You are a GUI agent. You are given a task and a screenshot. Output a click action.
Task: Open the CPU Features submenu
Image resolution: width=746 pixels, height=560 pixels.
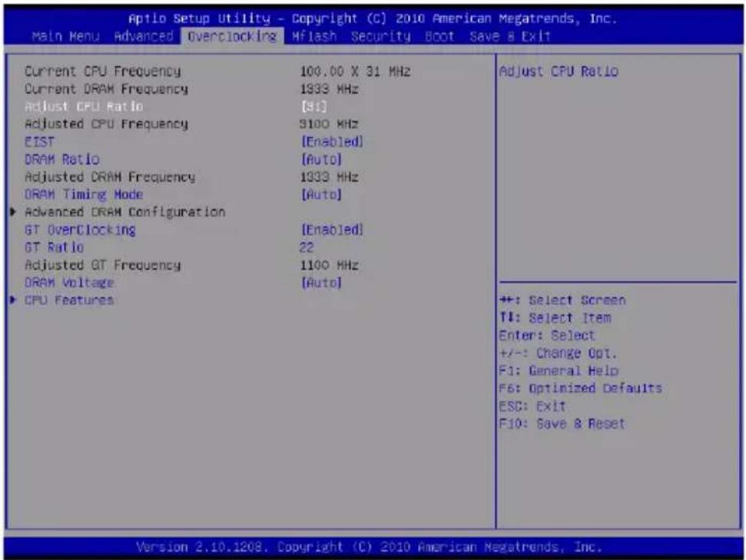[x=69, y=300]
